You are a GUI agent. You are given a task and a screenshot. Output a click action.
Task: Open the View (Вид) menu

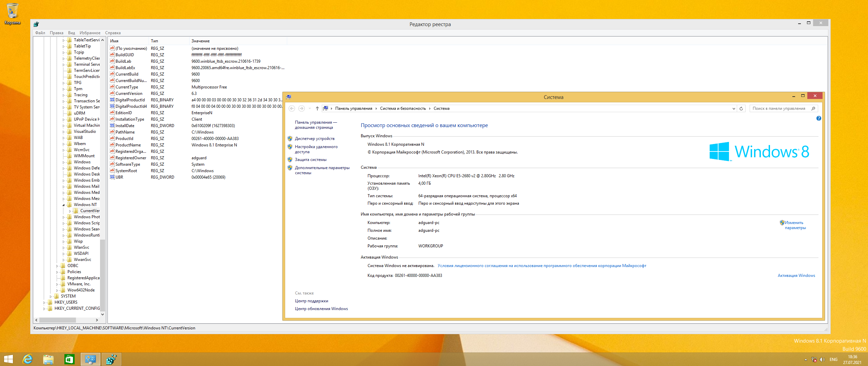coord(72,33)
